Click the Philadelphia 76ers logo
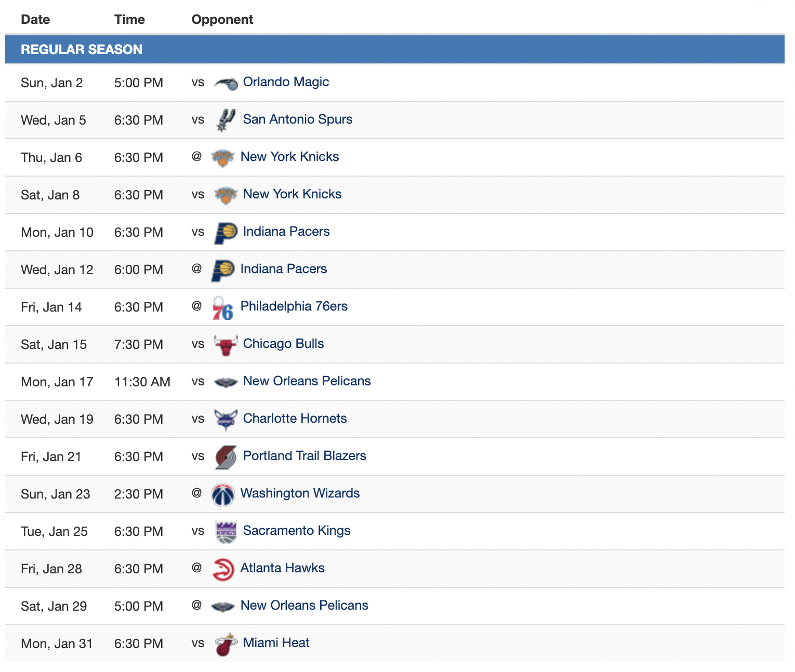This screenshot has height=672, width=795. coord(223,307)
